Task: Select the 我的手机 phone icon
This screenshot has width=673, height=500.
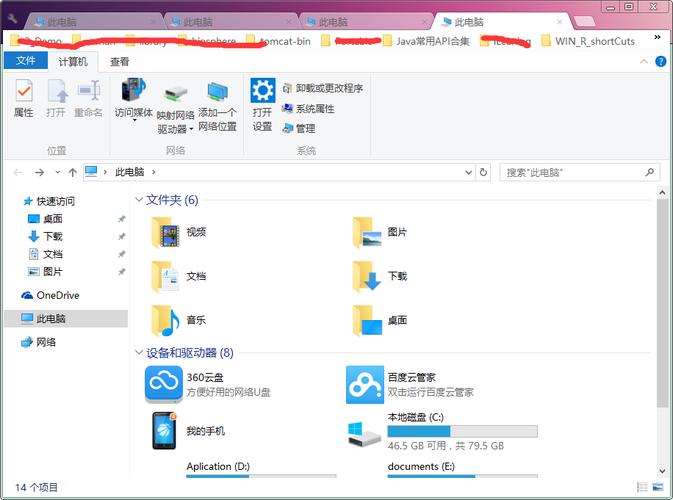Action: 164,430
